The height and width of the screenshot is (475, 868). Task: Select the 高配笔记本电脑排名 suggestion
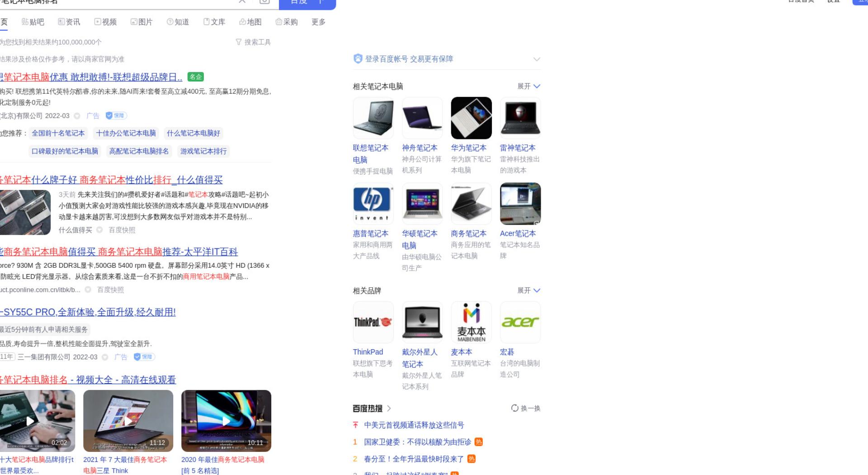139,151
